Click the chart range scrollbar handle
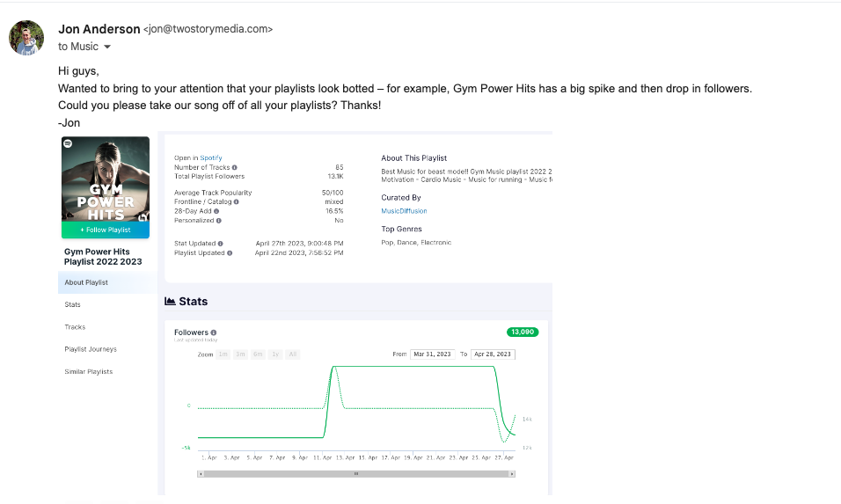Viewport: 841px width, 504px height. tap(356, 474)
